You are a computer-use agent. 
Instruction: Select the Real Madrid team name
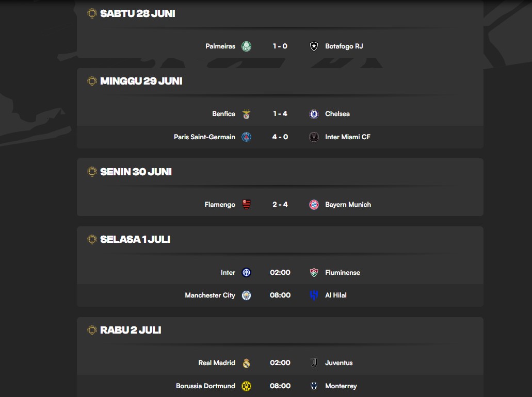click(217, 363)
